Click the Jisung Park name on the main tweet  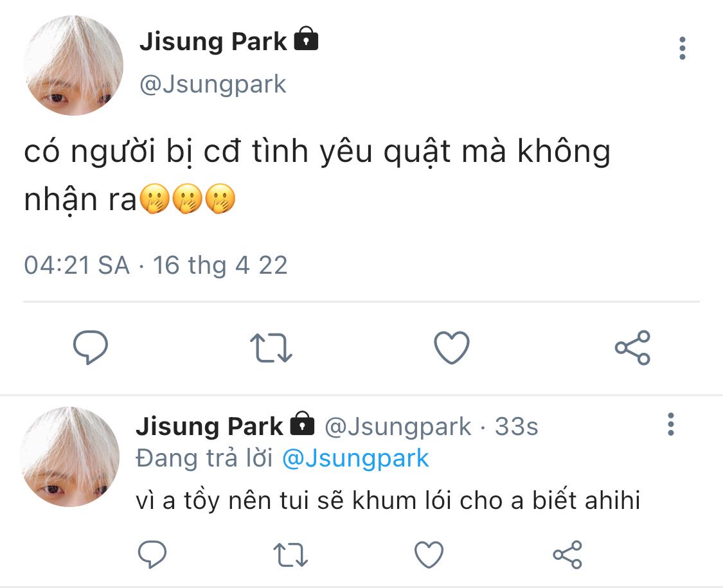pos(213,42)
